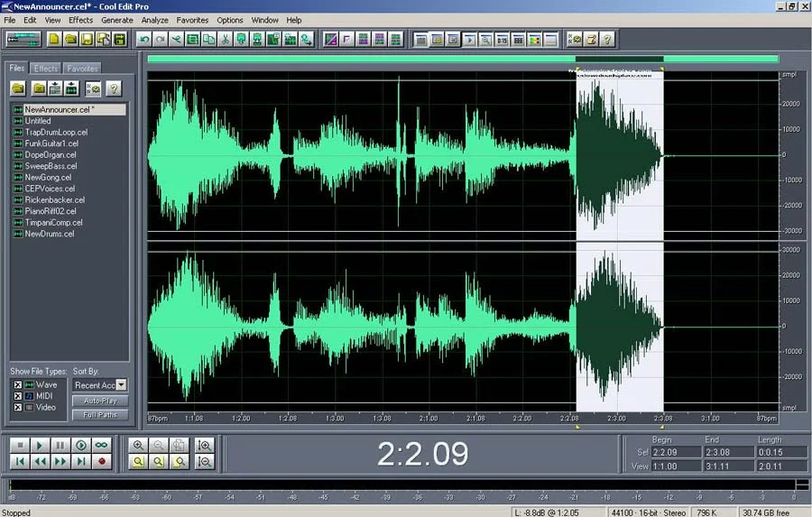Select NewGong.cel in the file list

coord(48,177)
